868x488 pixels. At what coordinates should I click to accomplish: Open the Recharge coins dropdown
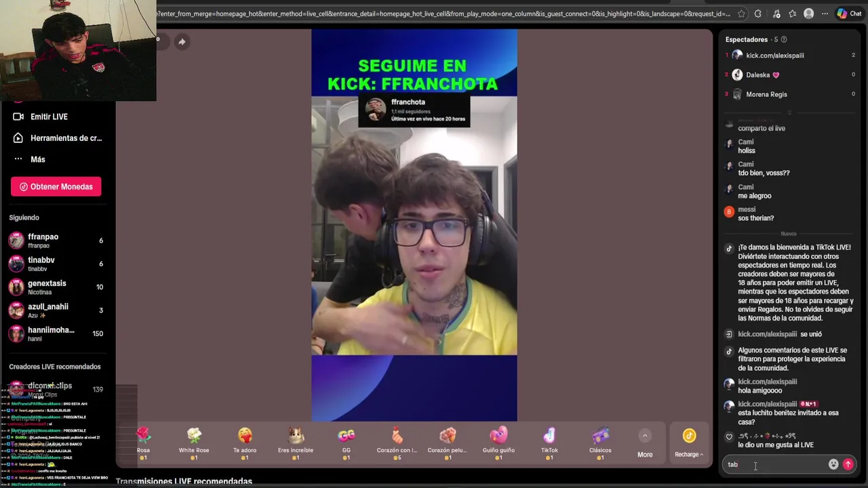[689, 444]
